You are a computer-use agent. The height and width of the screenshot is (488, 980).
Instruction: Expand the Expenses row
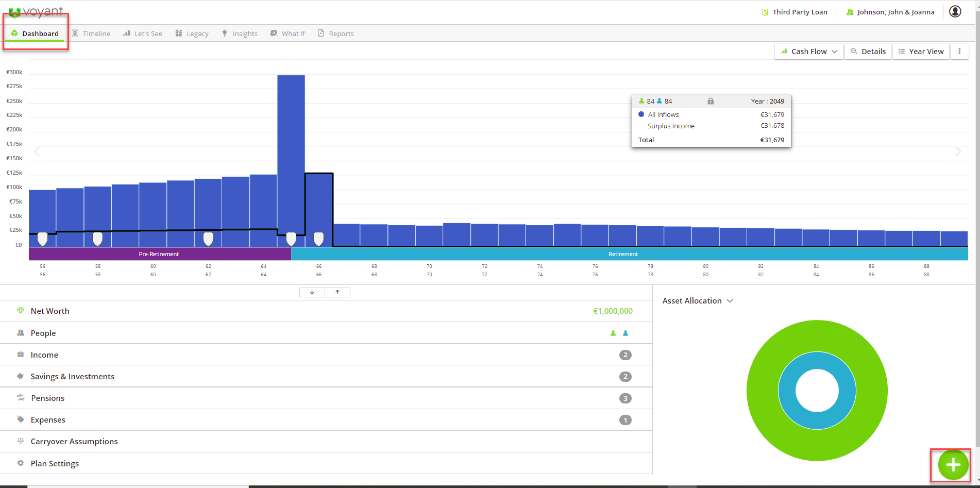[326, 419]
